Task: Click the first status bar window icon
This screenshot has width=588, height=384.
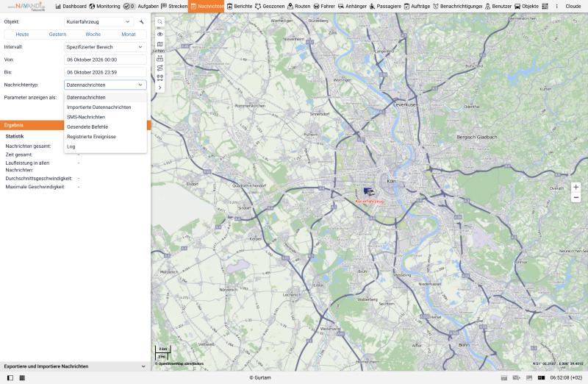Action: click(504, 377)
